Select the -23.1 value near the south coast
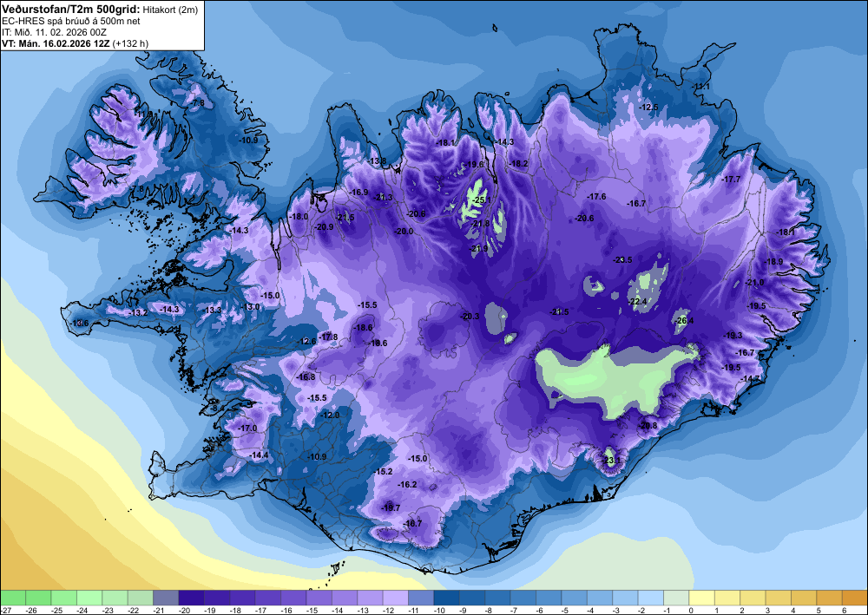 tap(611, 460)
